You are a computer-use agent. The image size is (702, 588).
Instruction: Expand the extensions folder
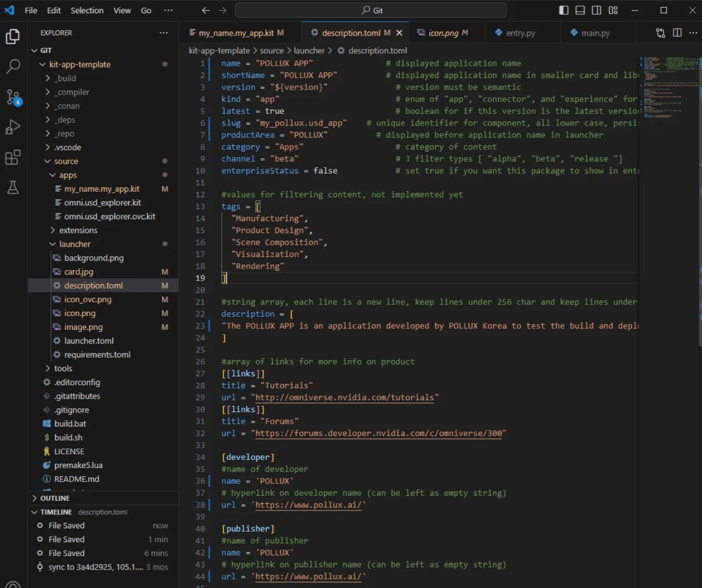click(78, 231)
